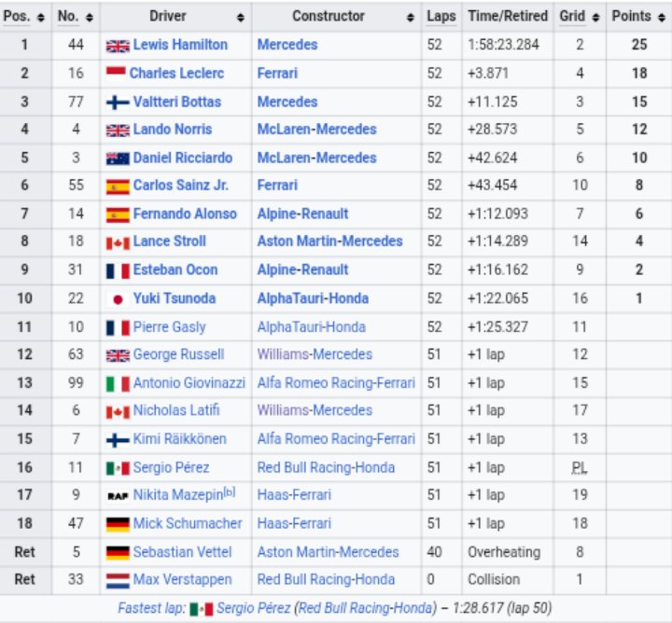Open Lando Norris driver link
Screen dimensions: 672x623
[173, 130]
